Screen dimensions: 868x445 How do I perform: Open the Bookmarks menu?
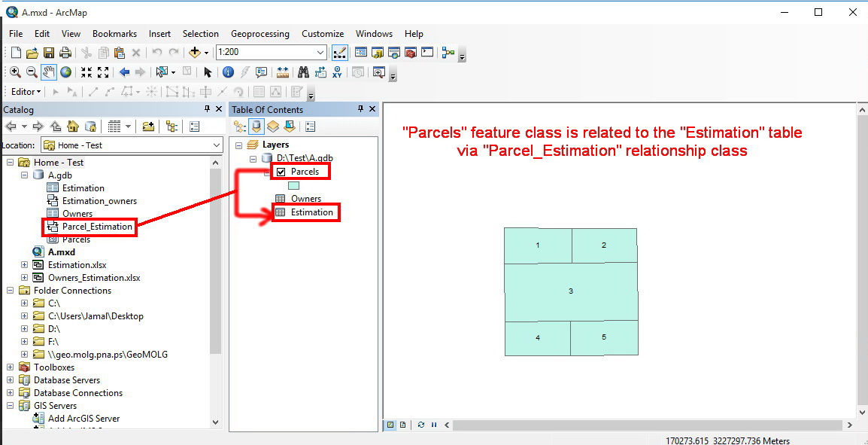[114, 34]
